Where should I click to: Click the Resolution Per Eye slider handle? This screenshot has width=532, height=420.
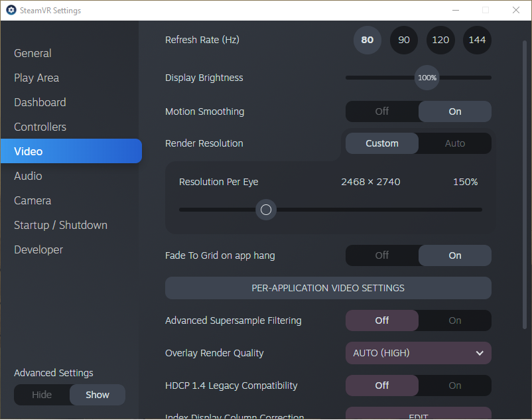[266, 210]
